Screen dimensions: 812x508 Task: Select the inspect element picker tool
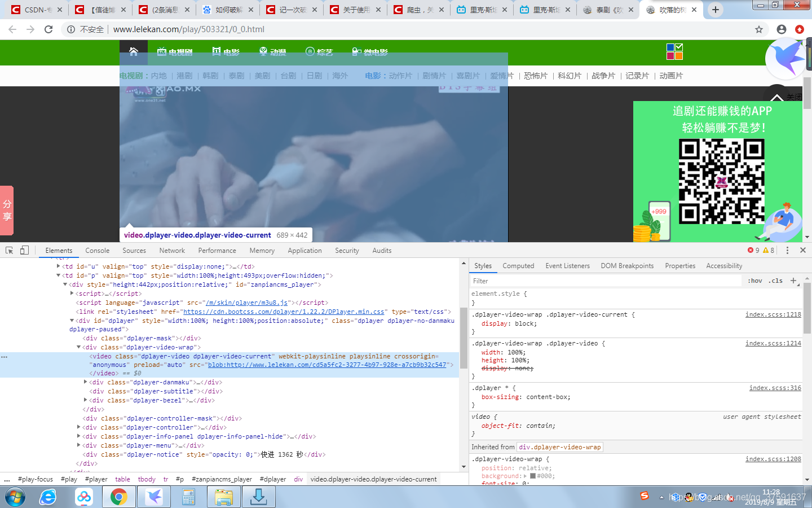pos(8,249)
